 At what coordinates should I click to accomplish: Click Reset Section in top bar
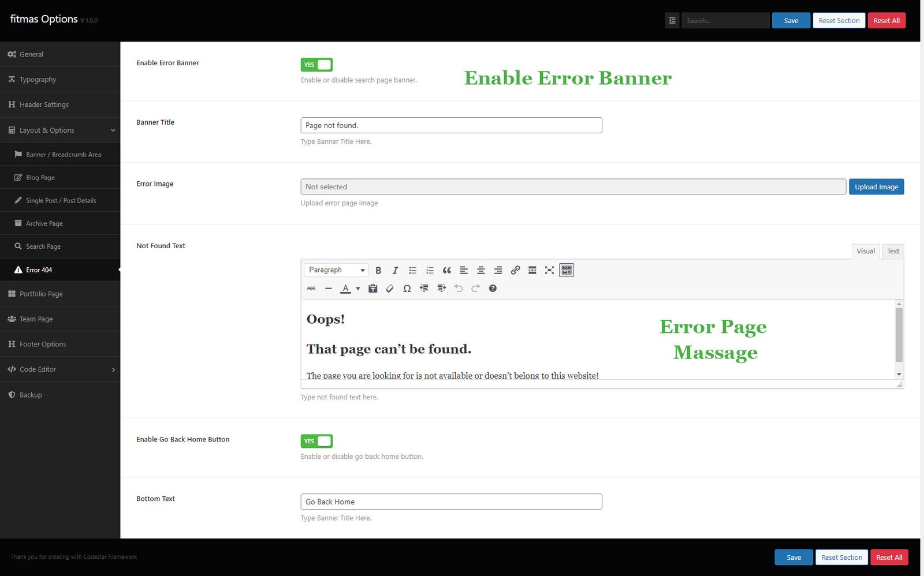click(x=839, y=21)
